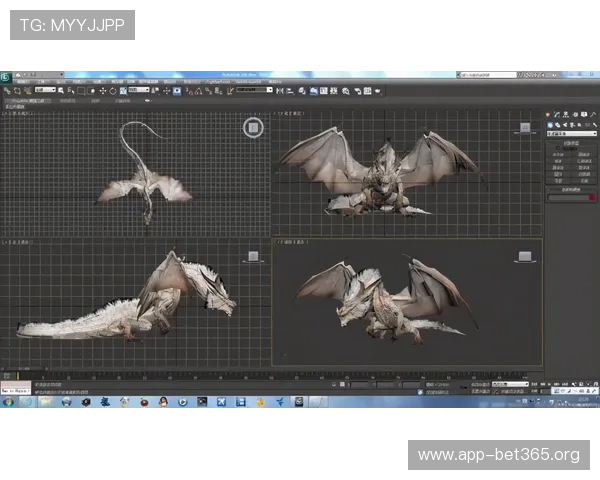
Task: Open the 3ds Max application menu logo
Action: [6, 75]
